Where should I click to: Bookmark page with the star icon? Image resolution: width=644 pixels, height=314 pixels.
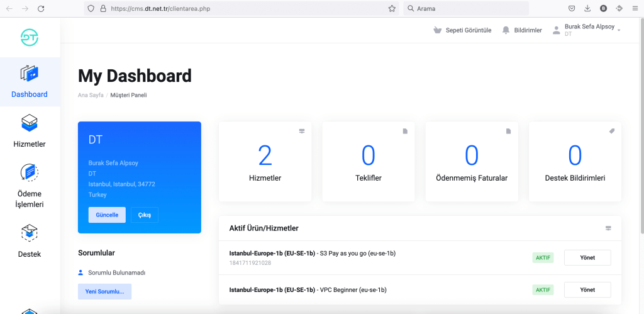[392, 9]
